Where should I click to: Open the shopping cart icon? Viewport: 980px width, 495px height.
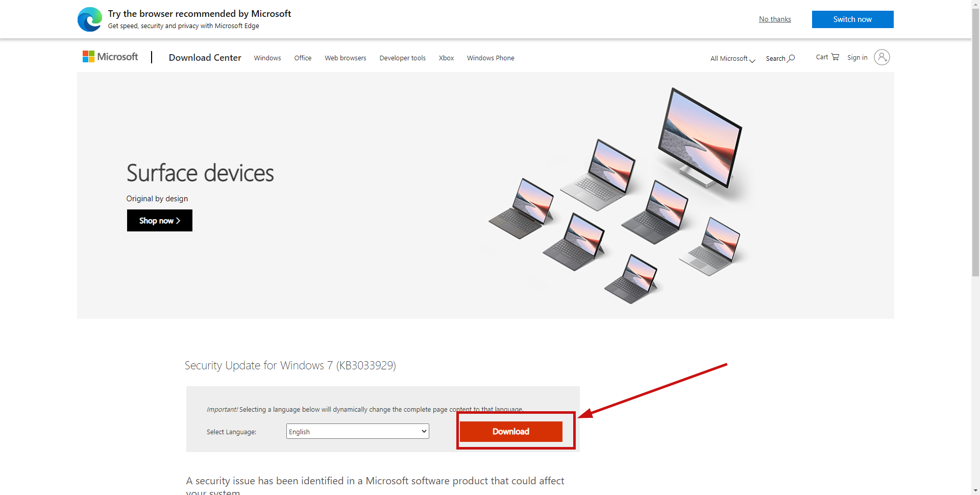pyautogui.click(x=835, y=57)
